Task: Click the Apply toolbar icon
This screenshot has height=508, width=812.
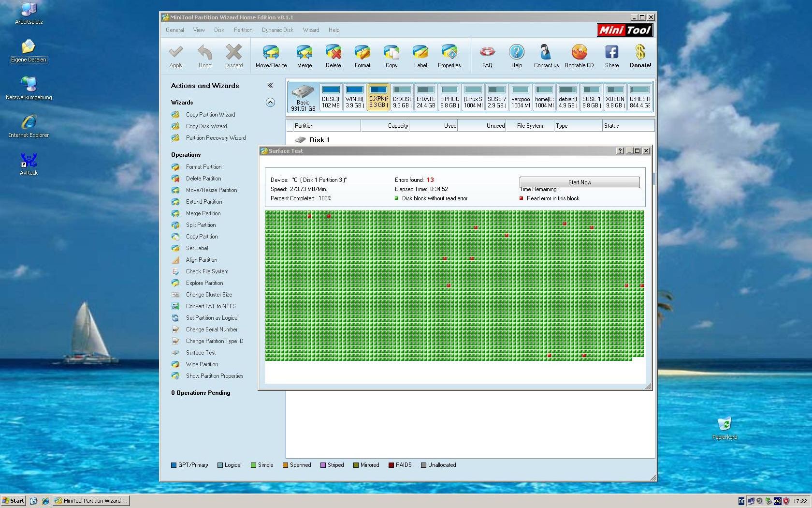Action: 176,56
